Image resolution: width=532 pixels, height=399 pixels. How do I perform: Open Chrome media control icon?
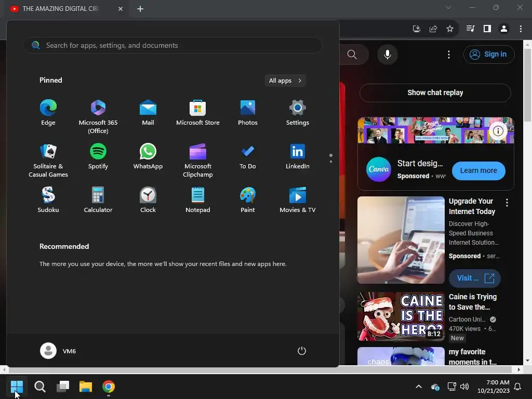coord(471,29)
